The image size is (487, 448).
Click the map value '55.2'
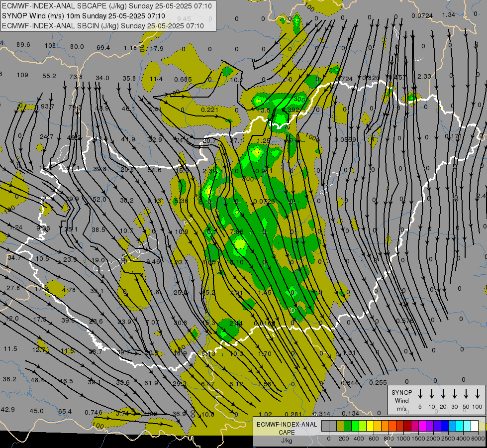pyautogui.click(x=49, y=76)
